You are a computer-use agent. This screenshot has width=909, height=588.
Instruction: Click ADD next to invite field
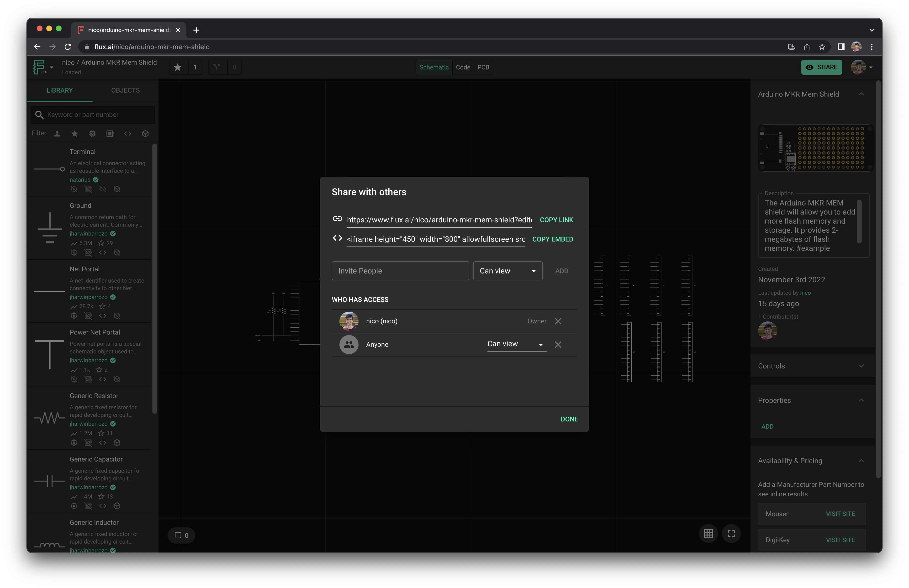[561, 271]
